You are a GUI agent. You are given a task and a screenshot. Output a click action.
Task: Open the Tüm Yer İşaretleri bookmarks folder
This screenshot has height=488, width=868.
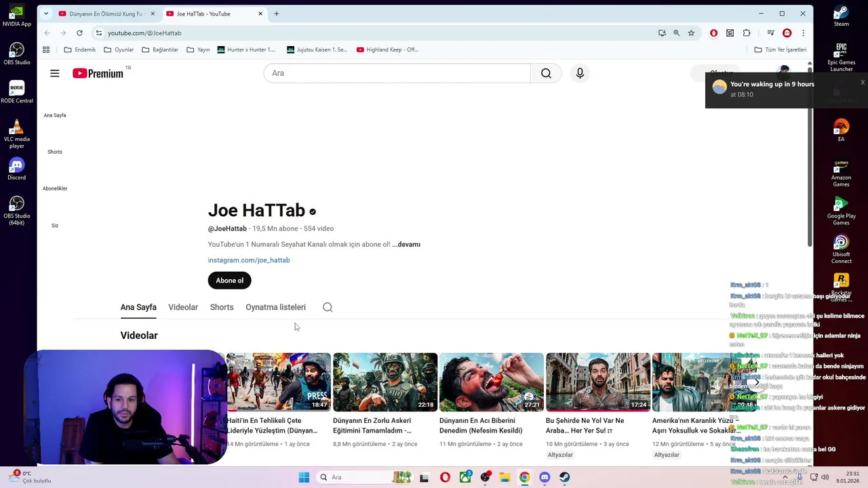click(x=781, y=49)
